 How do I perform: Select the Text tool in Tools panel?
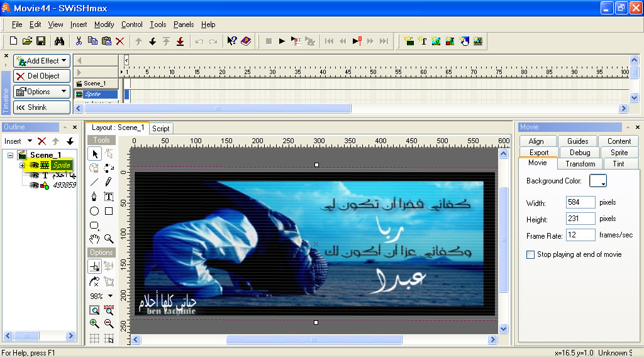coord(108,197)
